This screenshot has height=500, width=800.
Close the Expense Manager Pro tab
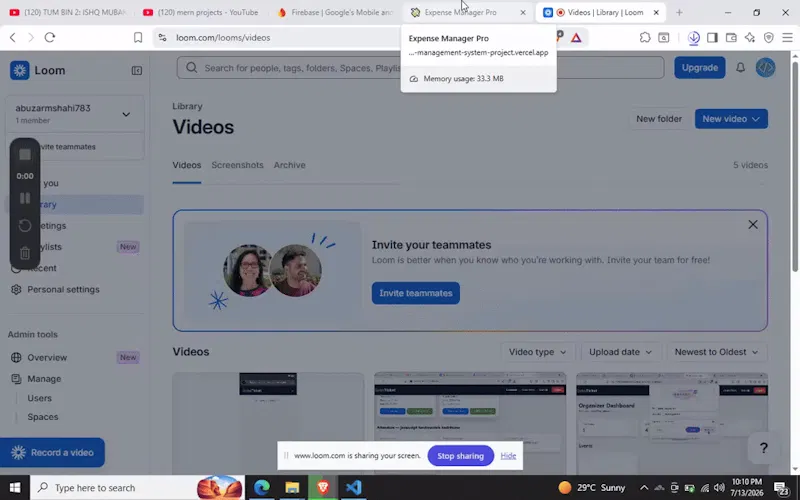click(x=522, y=12)
